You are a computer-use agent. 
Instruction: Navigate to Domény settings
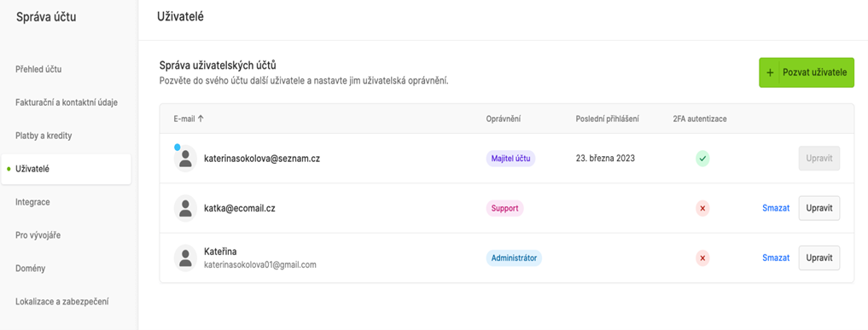tap(31, 269)
